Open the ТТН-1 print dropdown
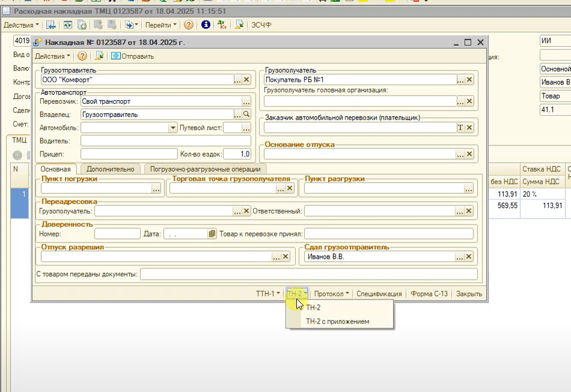571x392 pixels. coord(268,294)
